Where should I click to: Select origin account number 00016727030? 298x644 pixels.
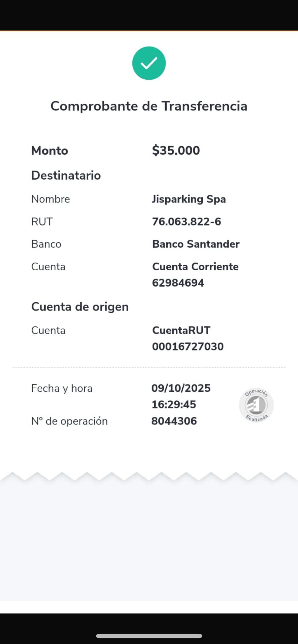188,346
